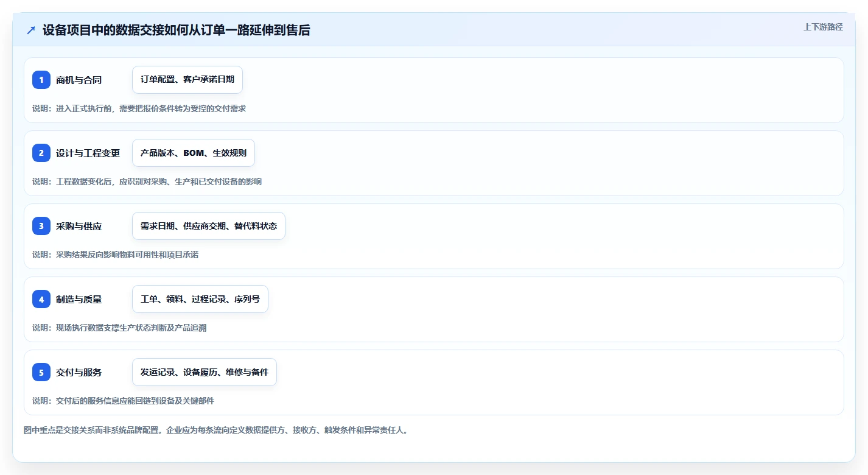868x475 pixels.
Task: Click the step 4 number badge
Action: click(41, 299)
